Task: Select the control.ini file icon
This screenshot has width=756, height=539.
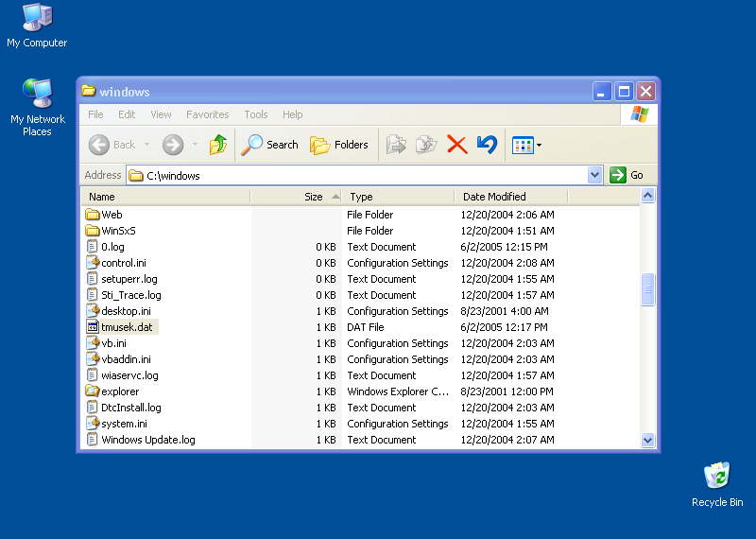Action: tap(92, 263)
